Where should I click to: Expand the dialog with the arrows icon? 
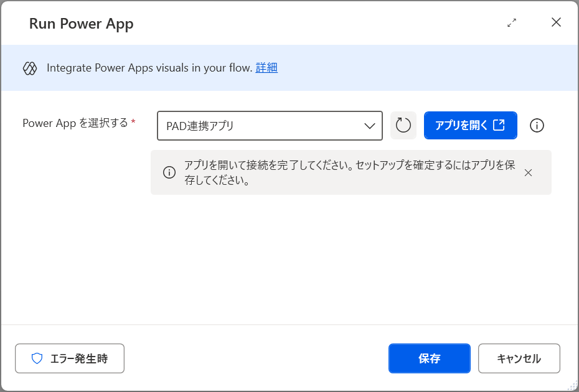(512, 23)
